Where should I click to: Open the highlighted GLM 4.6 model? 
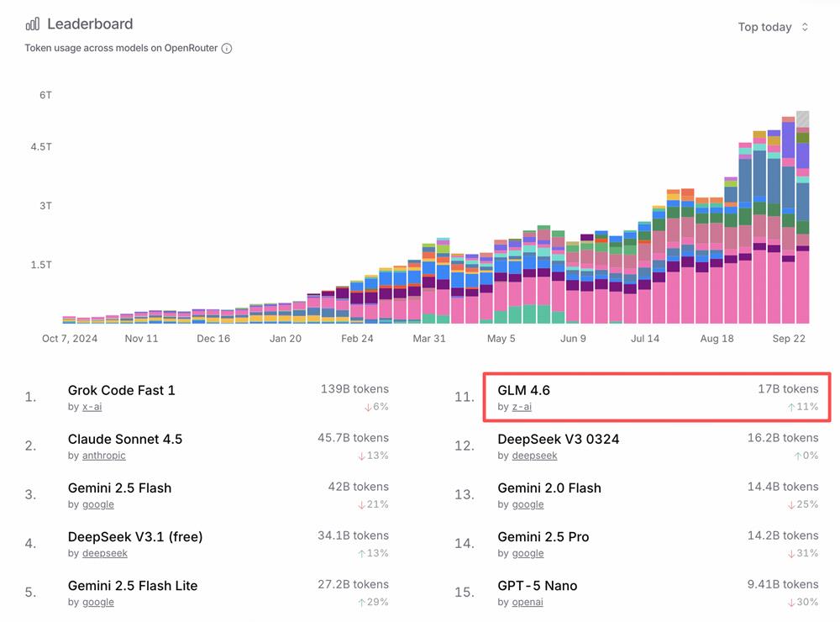tap(524, 390)
